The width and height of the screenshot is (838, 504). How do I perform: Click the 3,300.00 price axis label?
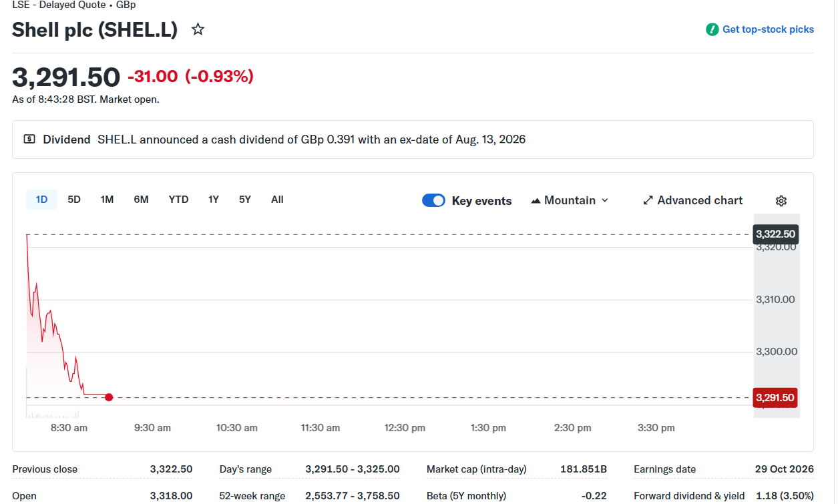click(777, 351)
